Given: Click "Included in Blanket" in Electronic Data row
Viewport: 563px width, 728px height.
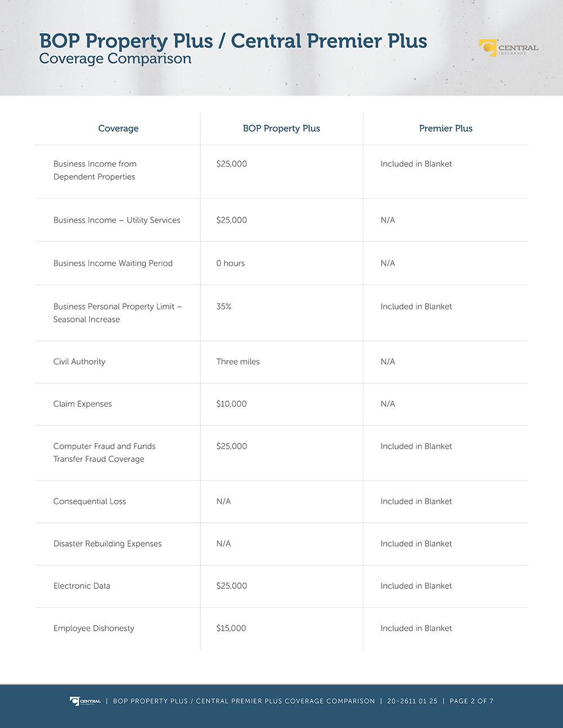Looking at the screenshot, I should pos(416,586).
